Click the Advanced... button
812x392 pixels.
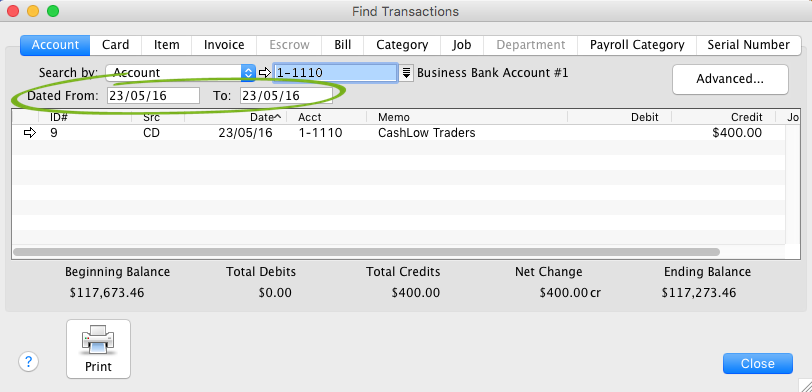click(x=730, y=79)
